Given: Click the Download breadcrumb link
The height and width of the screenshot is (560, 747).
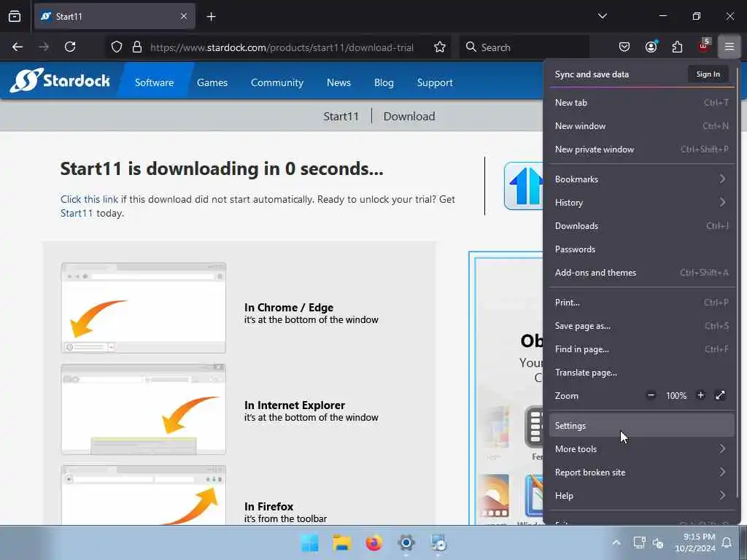Looking at the screenshot, I should point(409,116).
